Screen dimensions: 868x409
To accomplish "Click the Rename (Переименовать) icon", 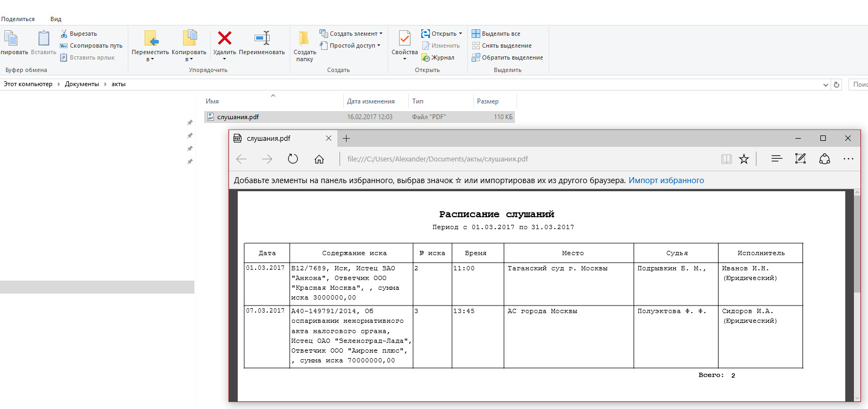I will 262,38.
